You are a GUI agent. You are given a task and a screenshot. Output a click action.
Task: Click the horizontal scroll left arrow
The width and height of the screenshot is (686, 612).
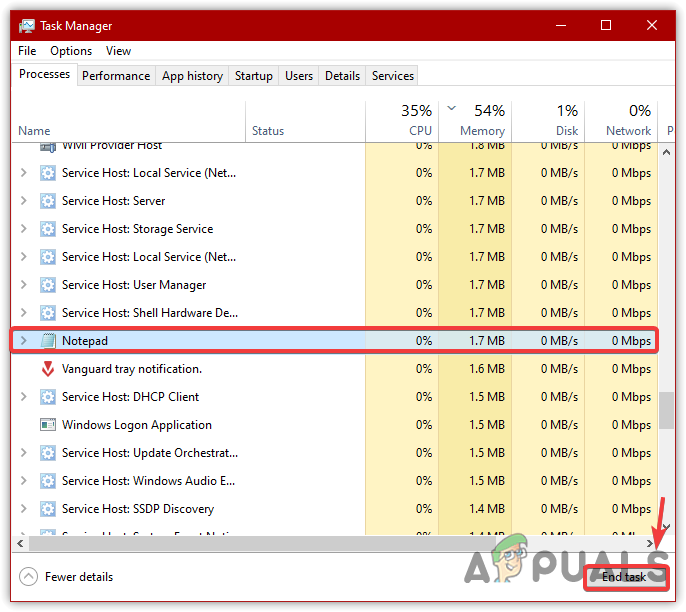click(x=20, y=544)
